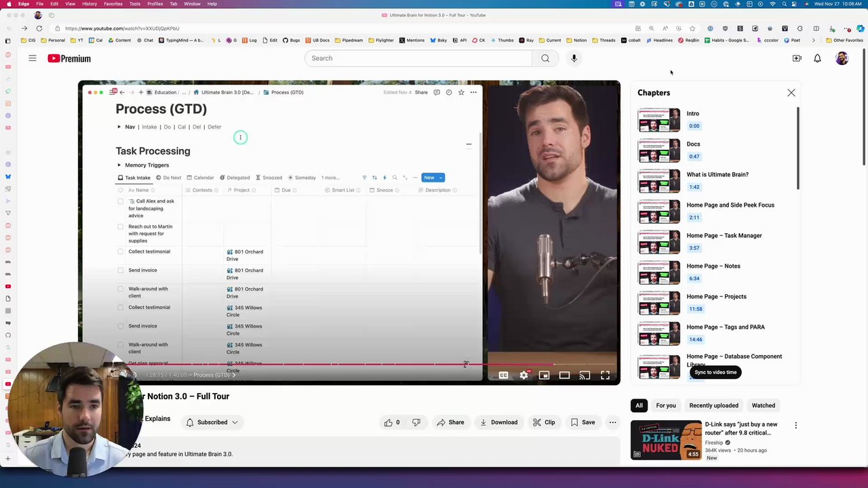The height and width of the screenshot is (488, 868).
Task: Switch to the Calendar database tab
Action: point(200,178)
